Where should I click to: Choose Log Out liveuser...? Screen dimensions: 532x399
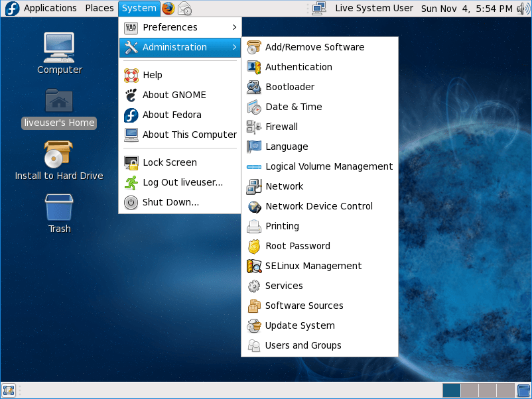click(180, 183)
